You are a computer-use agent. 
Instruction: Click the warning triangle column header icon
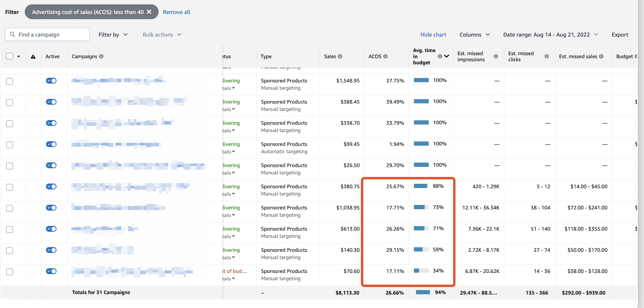pos(33,56)
